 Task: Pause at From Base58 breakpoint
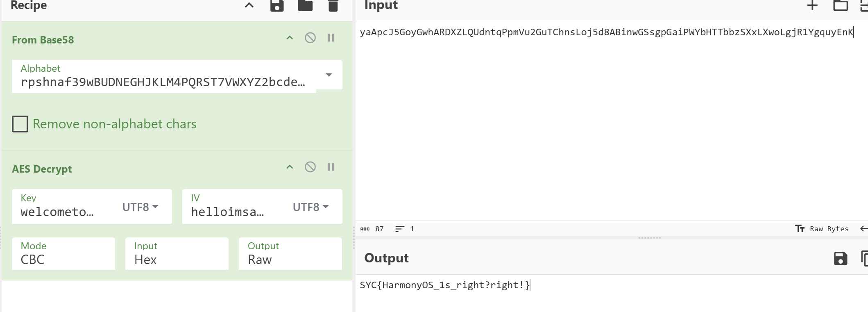coord(331,38)
